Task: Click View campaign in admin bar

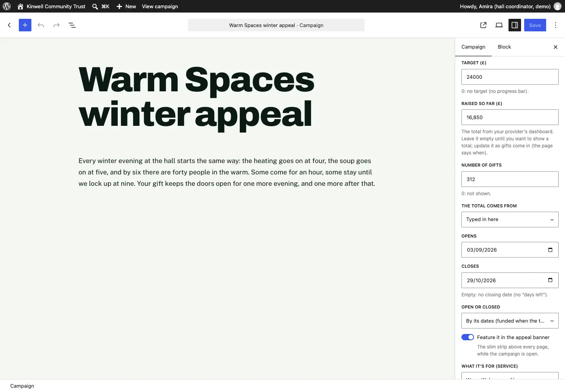Action: [160, 6]
